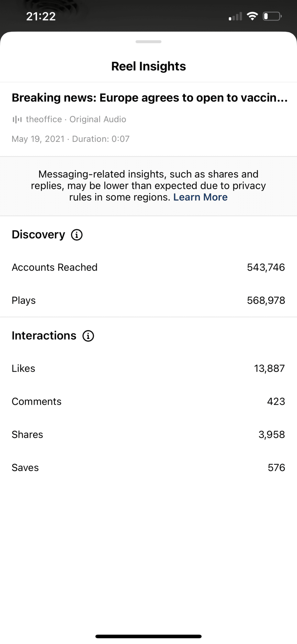
Task: Tap the audio waveform icon beside theoffice
Action: [x=17, y=119]
